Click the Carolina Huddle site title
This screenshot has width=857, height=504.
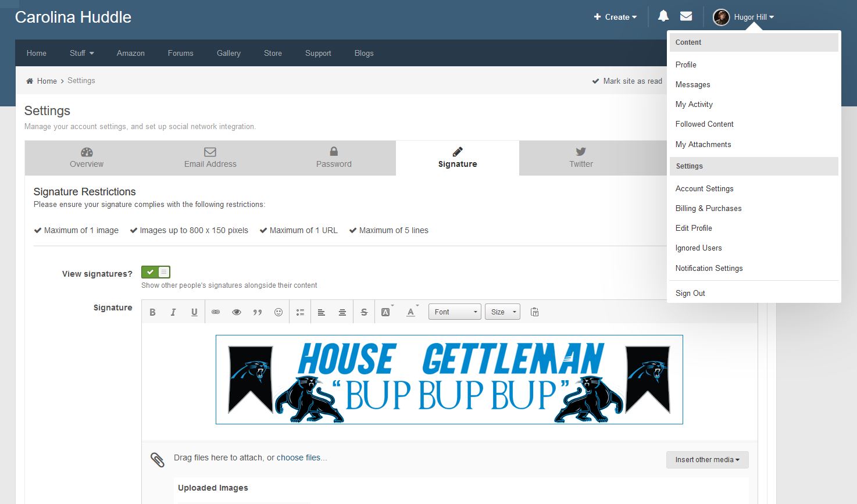[73, 17]
